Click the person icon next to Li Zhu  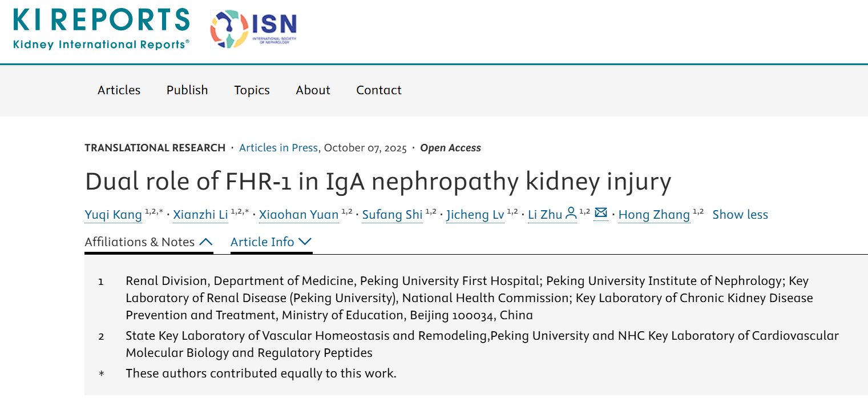571,214
